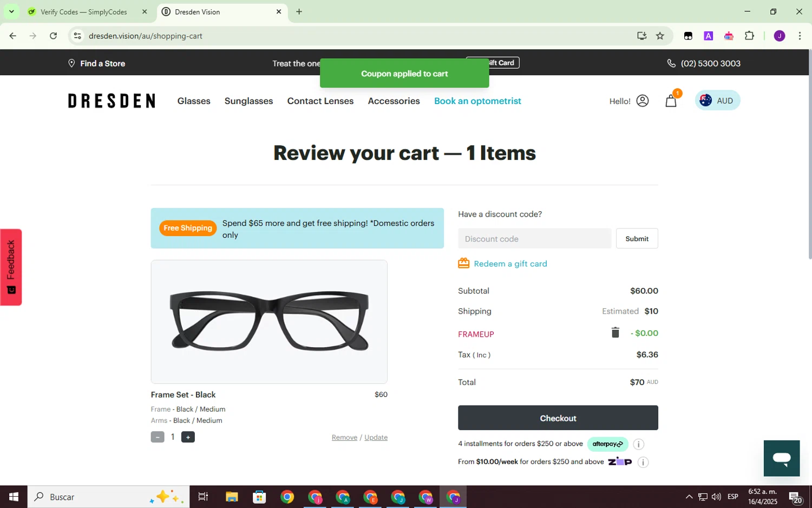Click the shopping bag cart icon
This screenshot has width=812, height=508.
click(671, 101)
